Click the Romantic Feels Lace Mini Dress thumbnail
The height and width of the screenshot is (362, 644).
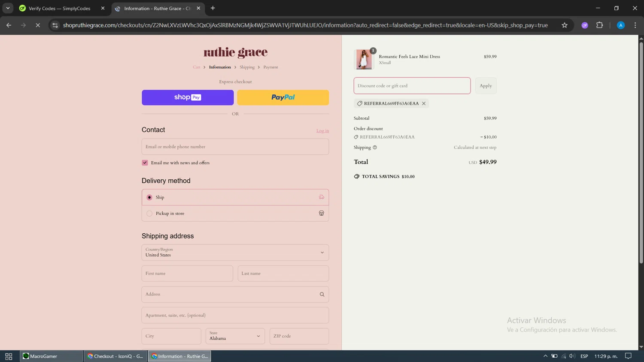point(364,59)
